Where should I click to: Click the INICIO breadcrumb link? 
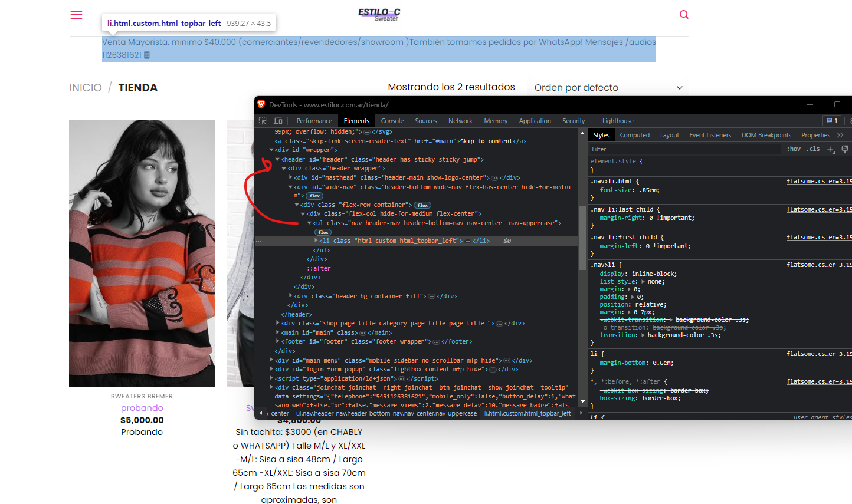point(86,88)
